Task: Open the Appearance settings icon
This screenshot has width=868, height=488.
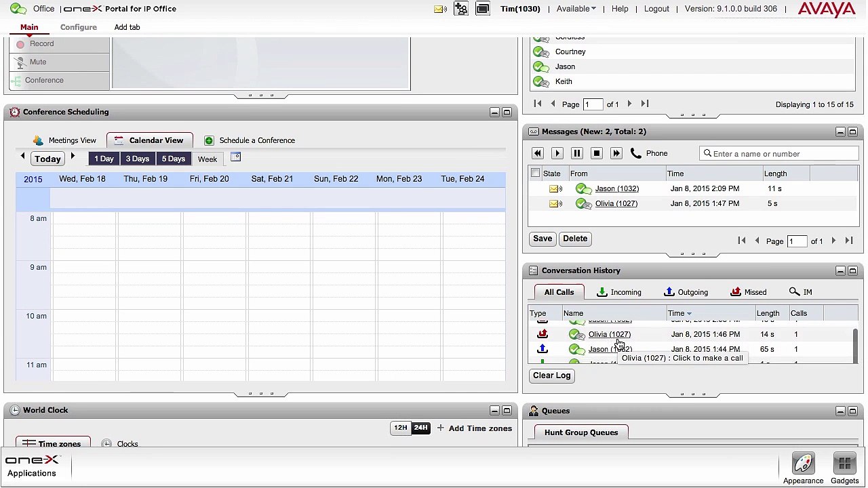Action: pyautogui.click(x=803, y=468)
